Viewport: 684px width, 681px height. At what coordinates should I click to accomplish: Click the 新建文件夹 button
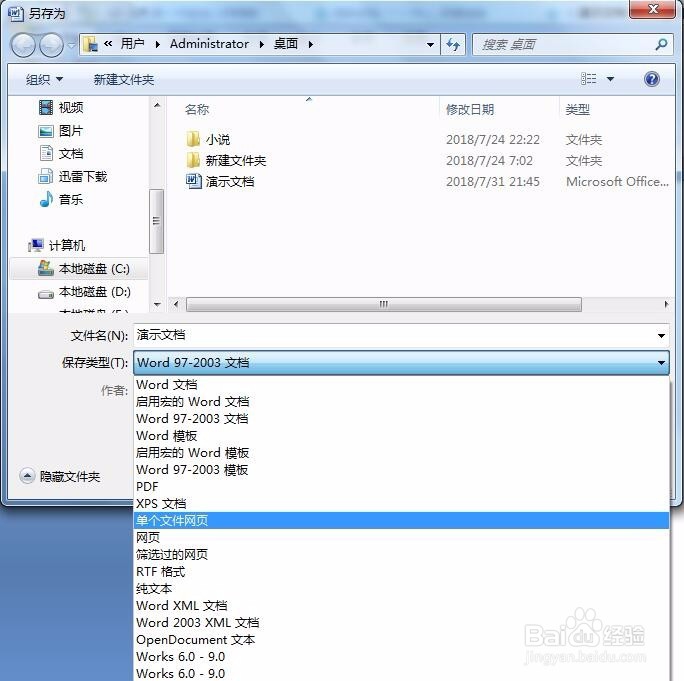click(x=123, y=80)
